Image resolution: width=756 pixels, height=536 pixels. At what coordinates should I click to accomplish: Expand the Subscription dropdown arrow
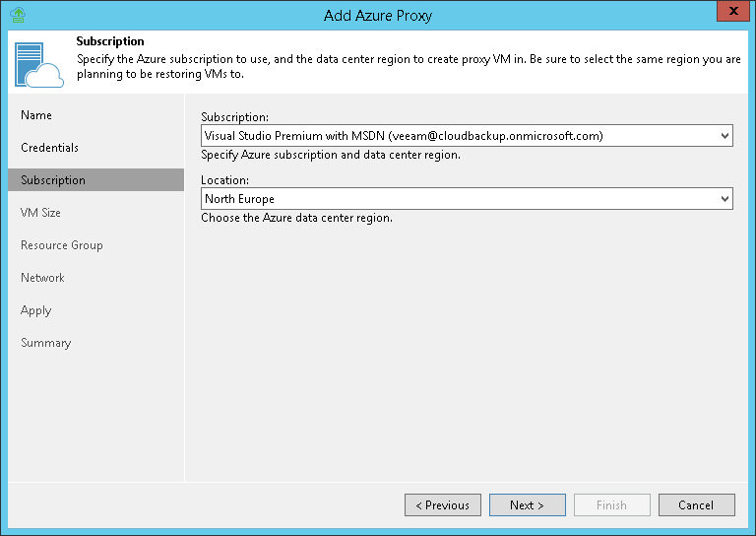[724, 136]
